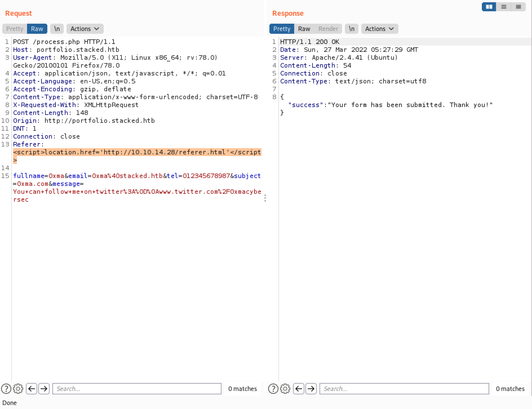
Task: Switch to side-by-side layout view icon
Action: [489, 7]
